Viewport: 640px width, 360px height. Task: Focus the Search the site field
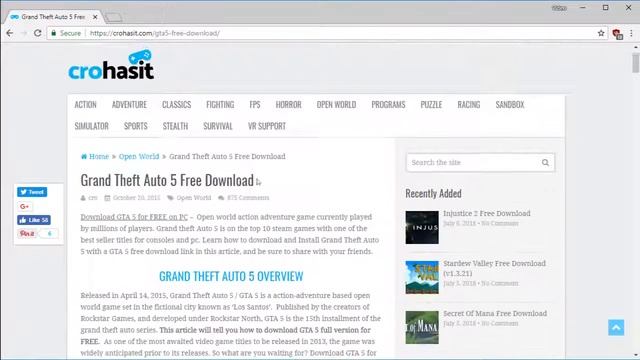(480, 162)
